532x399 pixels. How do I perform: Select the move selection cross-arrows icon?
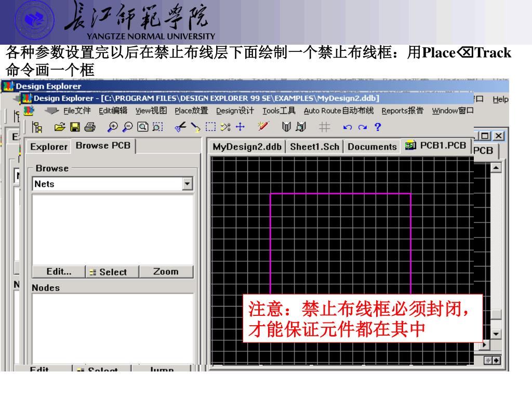coord(240,127)
